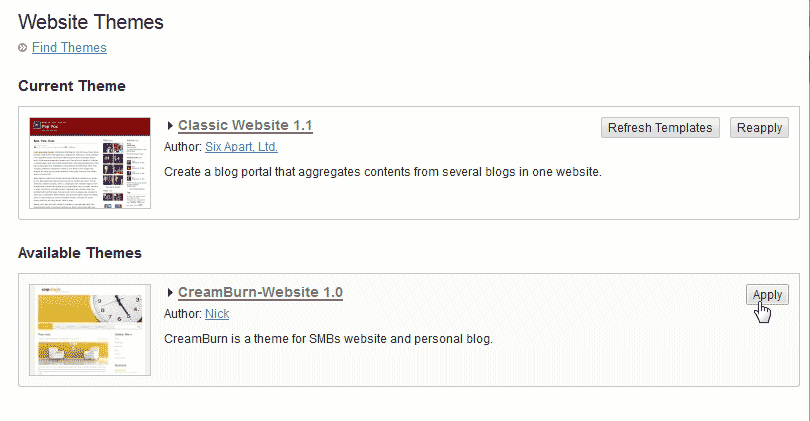Screen dimensions: 810x421
Task: Click the Available Themes section heading
Action: pyautogui.click(x=80, y=253)
